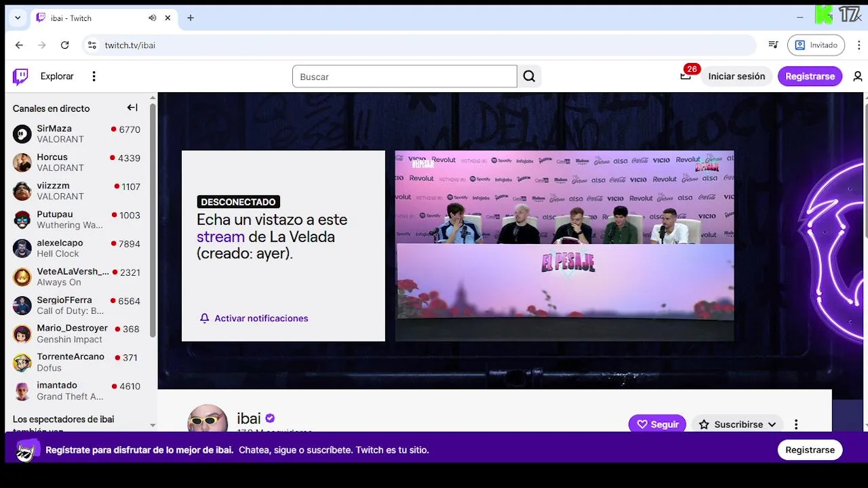Click the Seguir button
Screen dimensions: 868x488
(657, 424)
